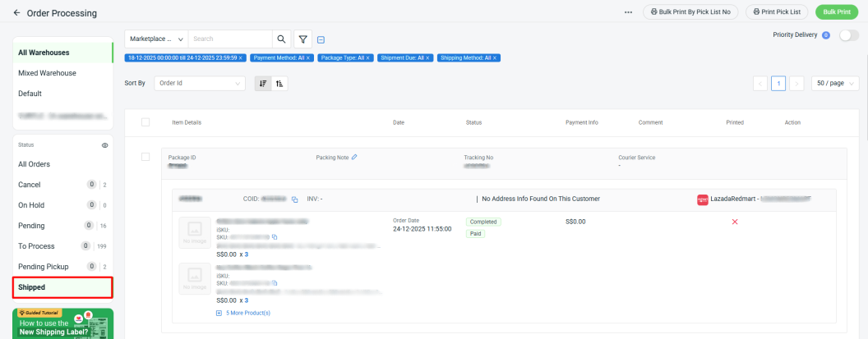Sort orders in descending order

pos(263,84)
